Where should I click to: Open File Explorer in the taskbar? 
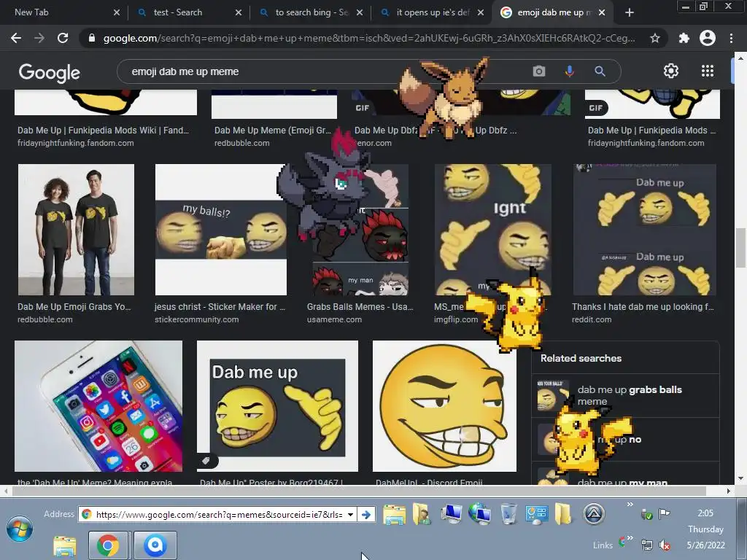click(x=65, y=546)
